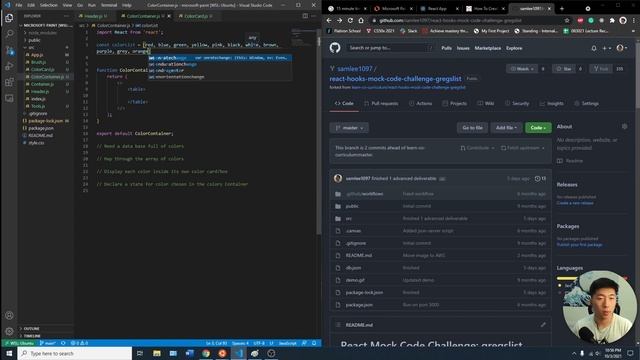Open a new browser tab
The width and height of the screenshot is (640, 360).
(562, 8)
